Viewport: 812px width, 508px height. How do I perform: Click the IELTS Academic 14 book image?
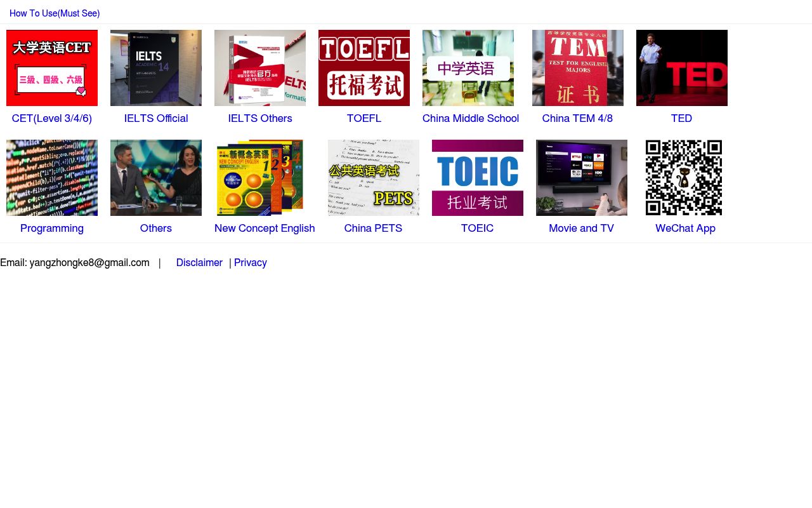pos(156,68)
